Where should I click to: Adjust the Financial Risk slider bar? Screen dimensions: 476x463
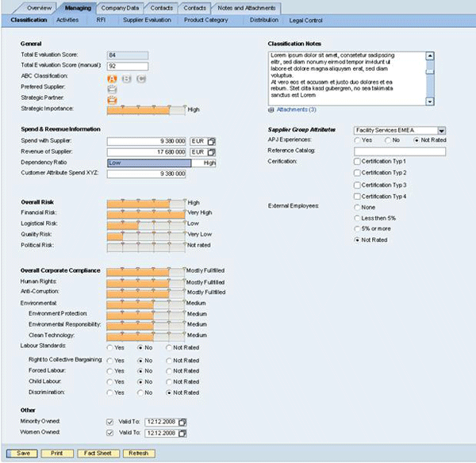[x=145, y=213]
